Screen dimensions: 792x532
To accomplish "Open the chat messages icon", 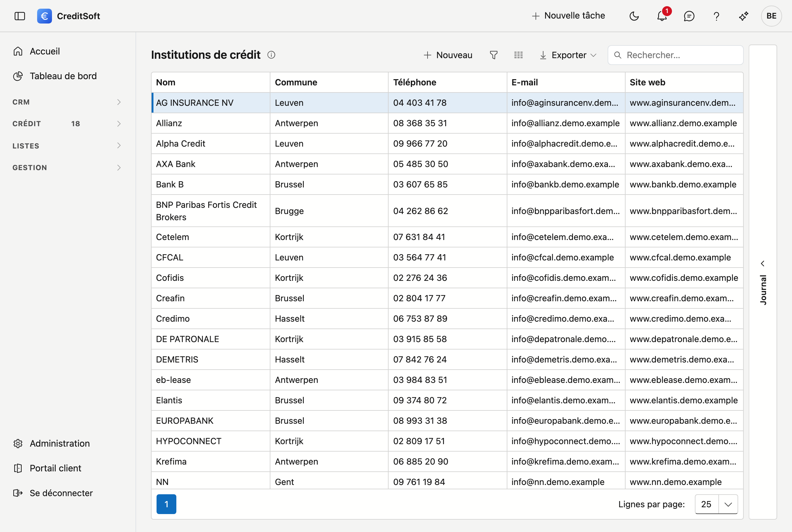I will [x=689, y=16].
